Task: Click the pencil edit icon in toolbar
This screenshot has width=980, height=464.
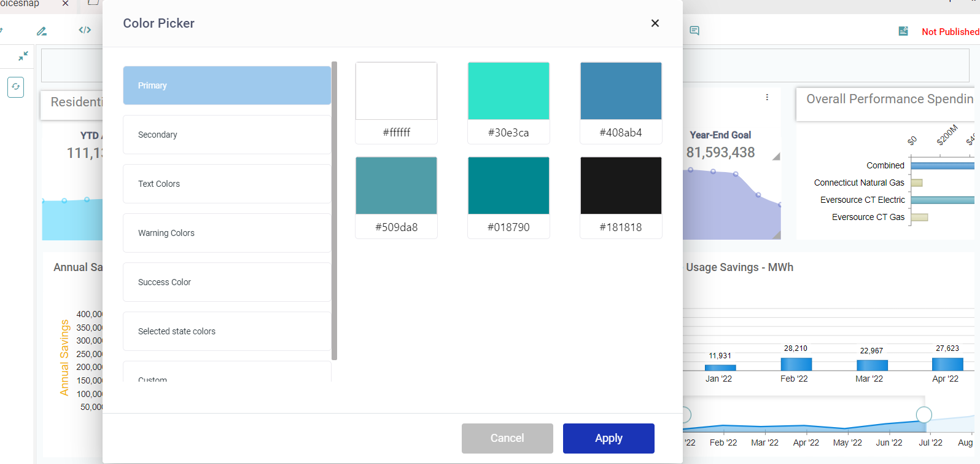Action: point(42,31)
